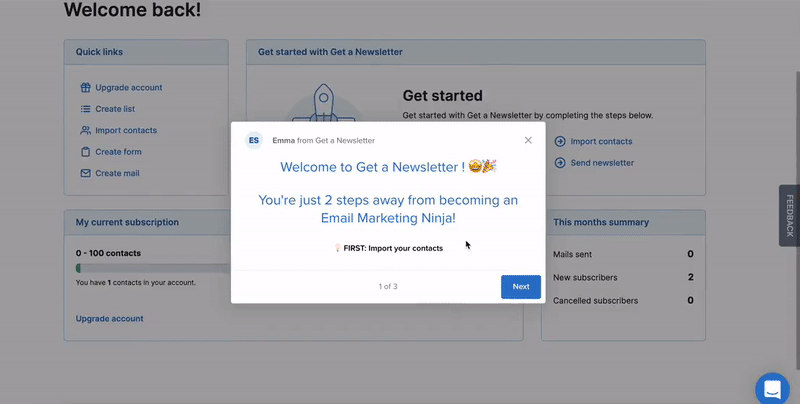Click the clipboard icon beside Create form

coord(86,152)
